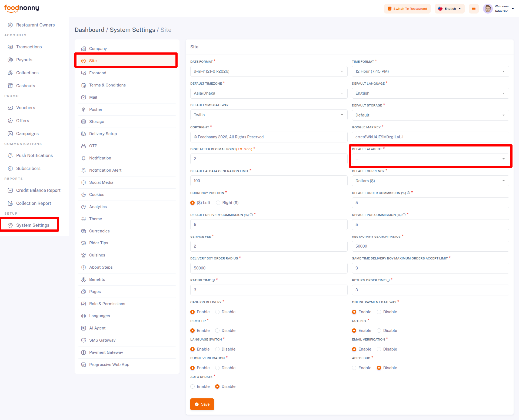The width and height of the screenshot is (519, 420).
Task: Click info icon beside Rating Time label
Action: (x=213, y=280)
